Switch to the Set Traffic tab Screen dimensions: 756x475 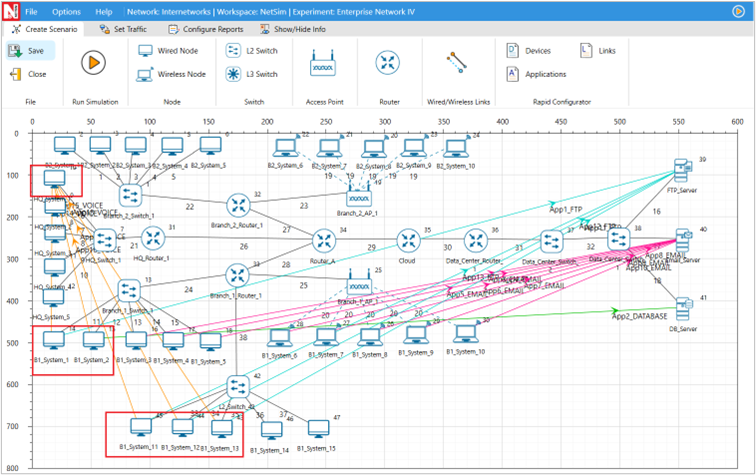125,29
